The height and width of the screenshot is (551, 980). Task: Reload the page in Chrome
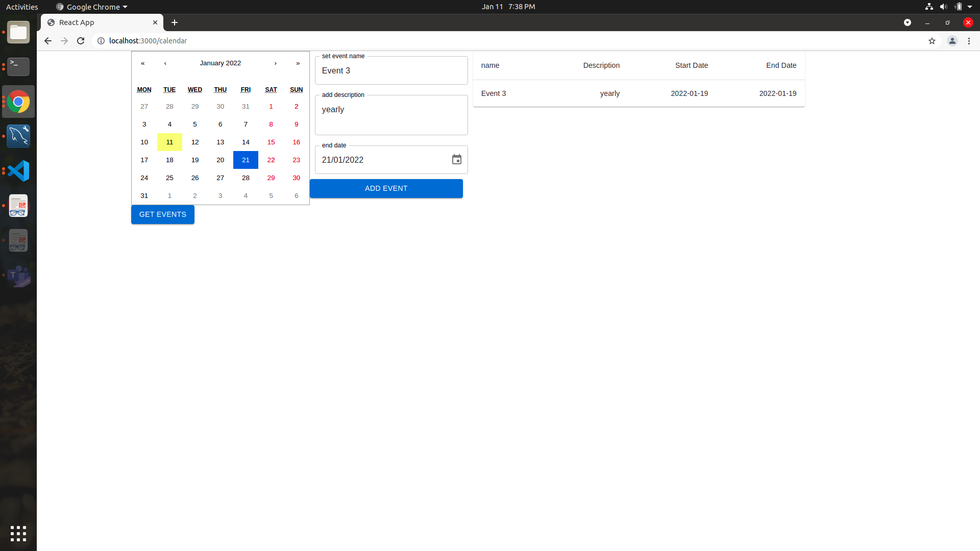81,41
